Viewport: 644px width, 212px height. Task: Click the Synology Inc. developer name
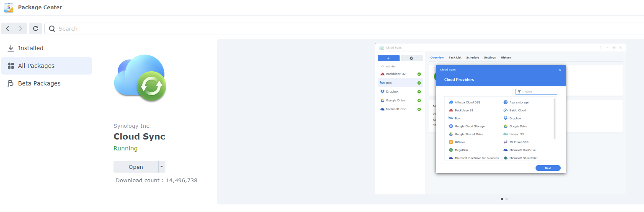point(132,126)
